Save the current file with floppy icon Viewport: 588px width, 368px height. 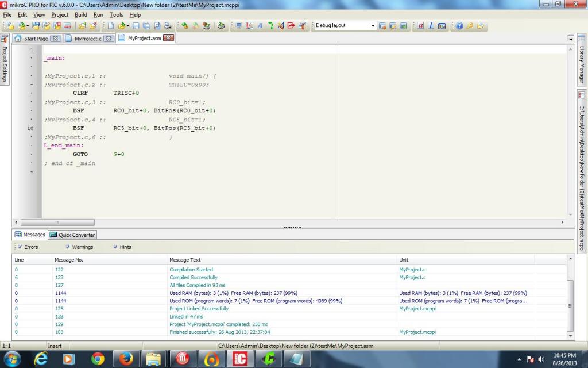[x=136, y=25]
